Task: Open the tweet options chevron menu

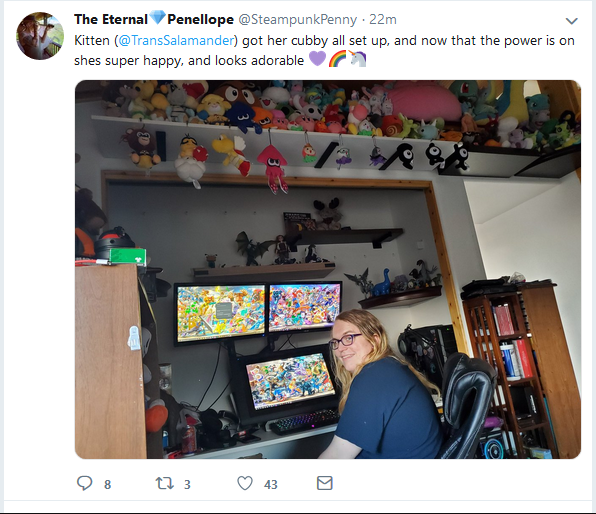Action: (x=572, y=21)
